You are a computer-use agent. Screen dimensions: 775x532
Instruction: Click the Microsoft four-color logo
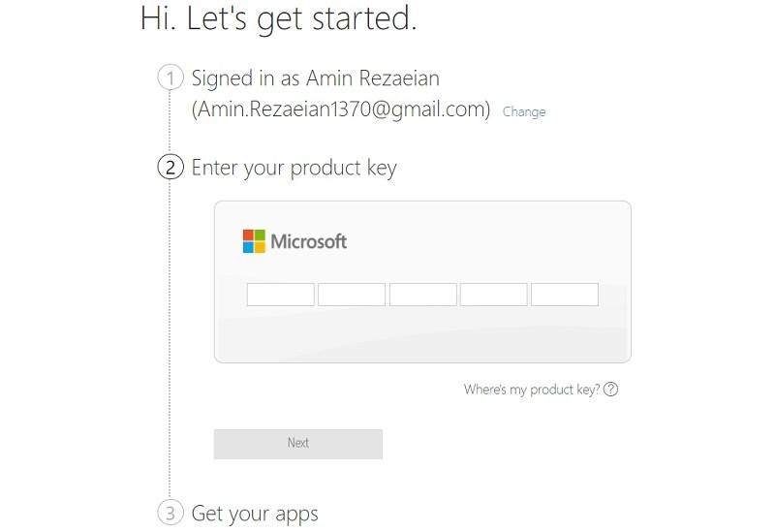pyautogui.click(x=254, y=241)
